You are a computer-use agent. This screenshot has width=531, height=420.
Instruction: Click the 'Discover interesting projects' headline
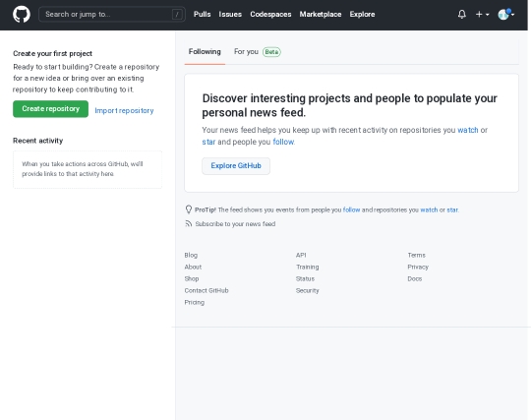tap(349, 105)
